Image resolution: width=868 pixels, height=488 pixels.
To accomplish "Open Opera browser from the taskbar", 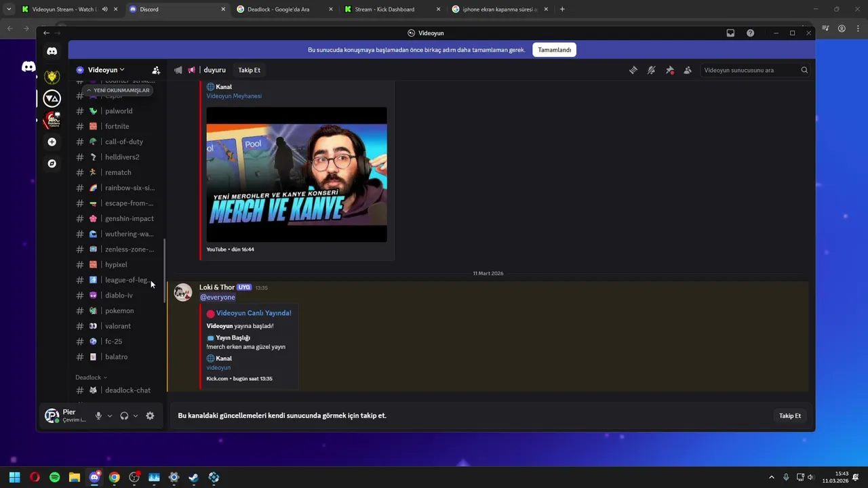I will pyautogui.click(x=35, y=477).
